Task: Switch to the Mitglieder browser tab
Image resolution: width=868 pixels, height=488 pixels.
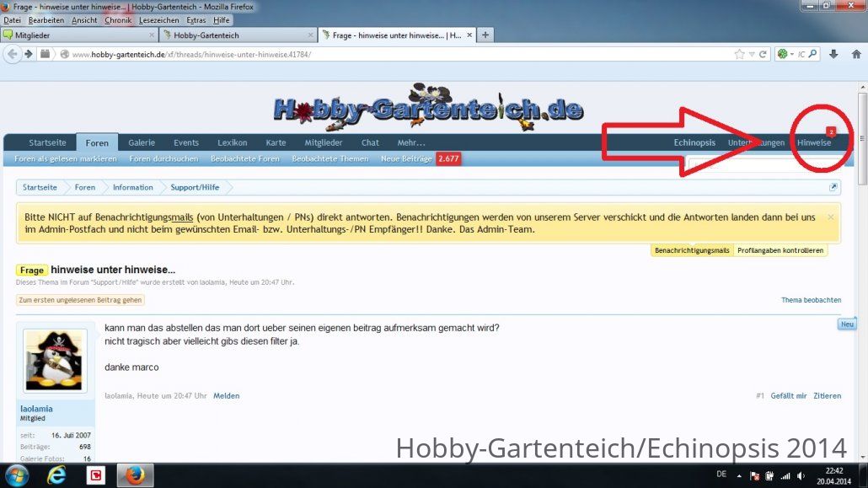Action: pos(79,35)
